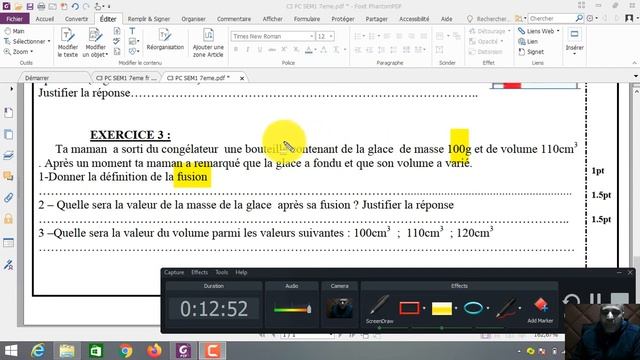The width and height of the screenshot is (640, 360).
Task: Open Firefox from the taskbar
Action: 154,351
